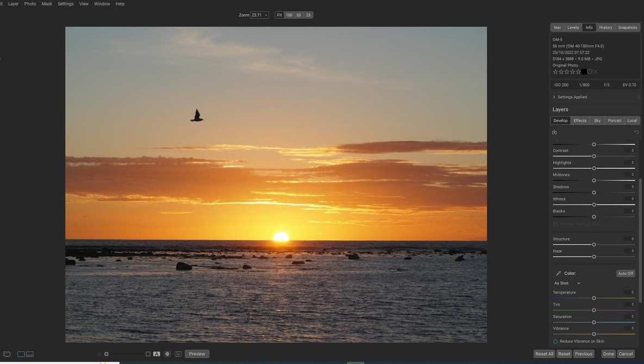Click the Done button
Screen dimensions: 644x364
tap(608, 354)
